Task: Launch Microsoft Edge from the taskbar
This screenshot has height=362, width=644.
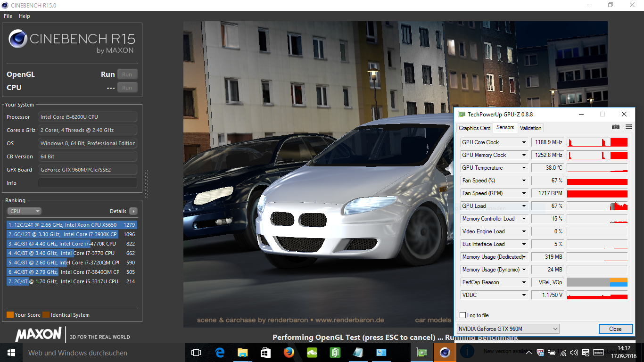Action: pyautogui.click(x=220, y=353)
